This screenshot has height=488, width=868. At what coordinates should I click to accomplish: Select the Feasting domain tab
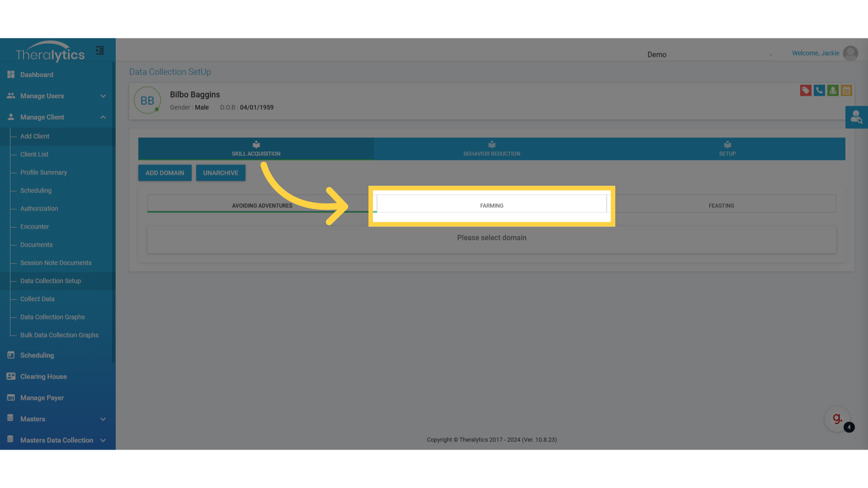[721, 206]
